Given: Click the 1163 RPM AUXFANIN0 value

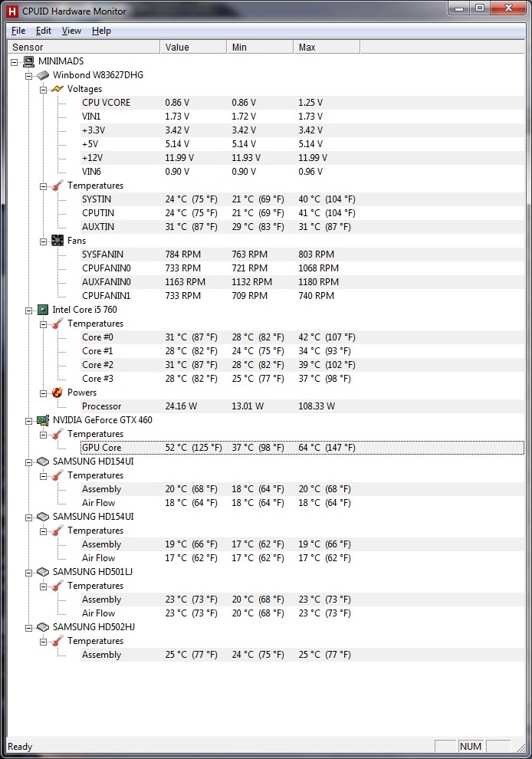Looking at the screenshot, I should coord(185,282).
